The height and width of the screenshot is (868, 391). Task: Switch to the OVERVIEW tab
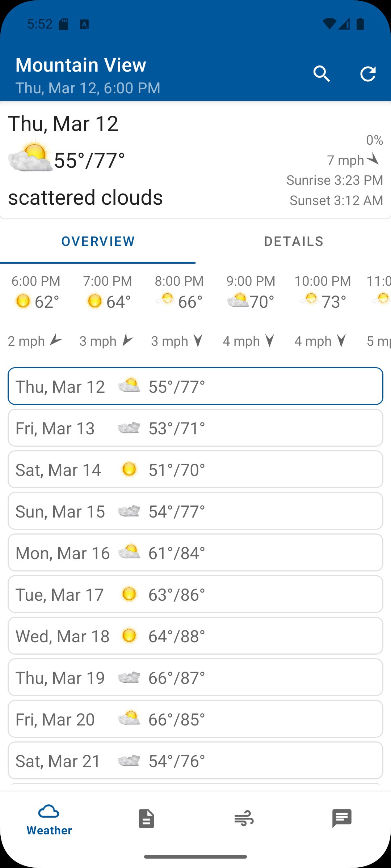tap(98, 241)
